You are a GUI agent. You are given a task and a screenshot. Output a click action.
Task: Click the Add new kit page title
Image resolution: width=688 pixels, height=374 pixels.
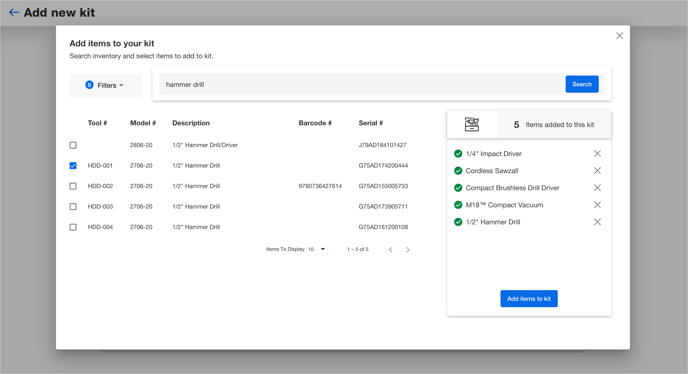tap(59, 13)
